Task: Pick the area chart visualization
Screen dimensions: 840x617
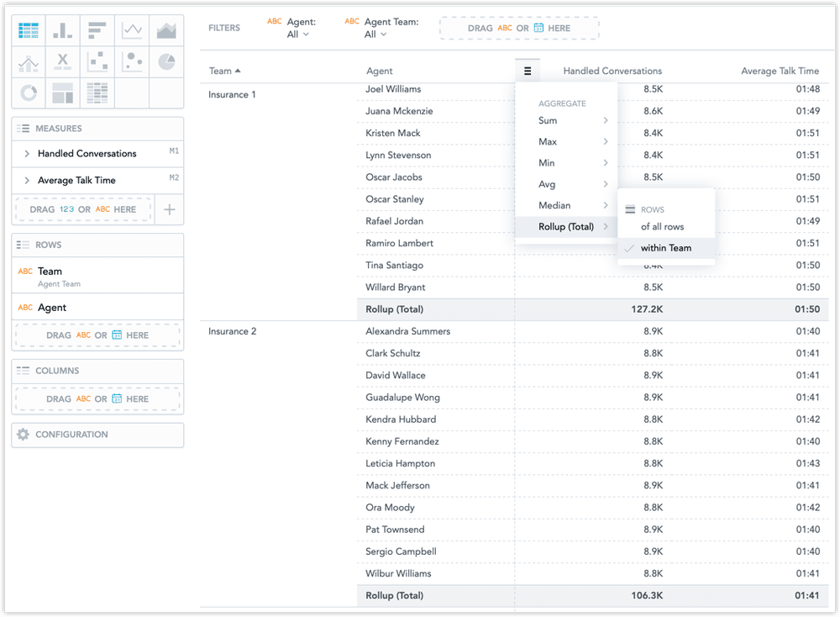Action: [x=166, y=30]
